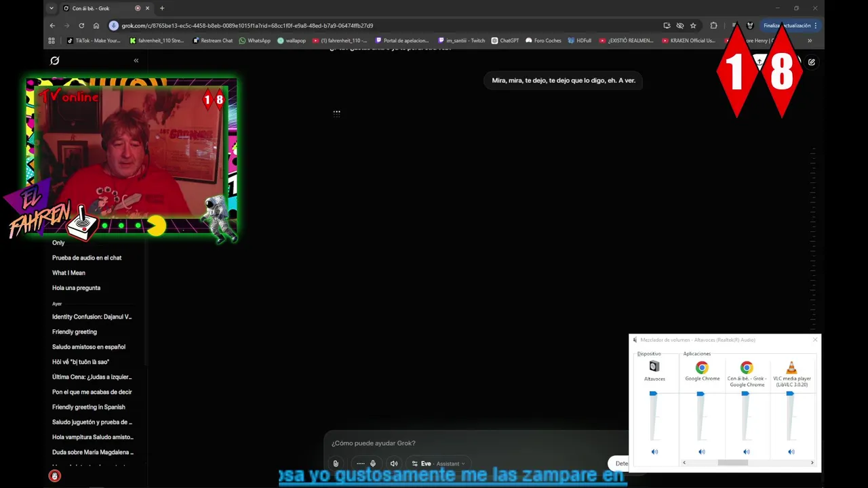The height and width of the screenshot is (488, 868).
Task: Open the Chrome media control icon in the toolbar
Action: [734, 26]
